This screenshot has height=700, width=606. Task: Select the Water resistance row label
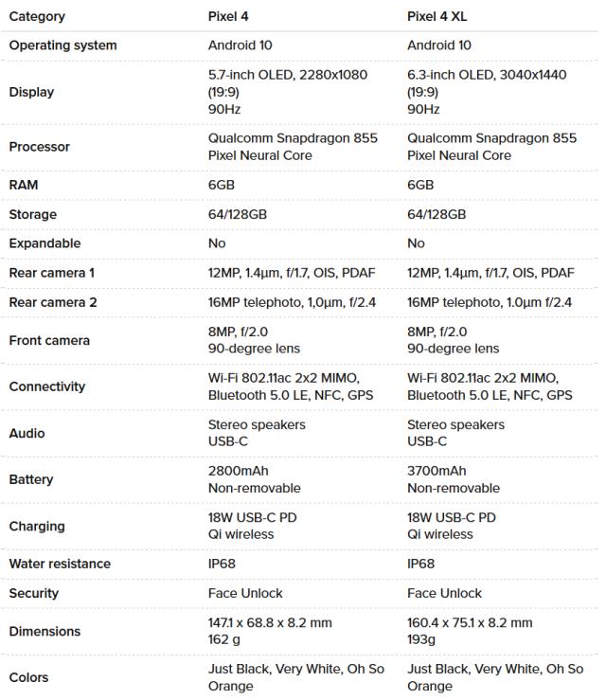coord(60,564)
